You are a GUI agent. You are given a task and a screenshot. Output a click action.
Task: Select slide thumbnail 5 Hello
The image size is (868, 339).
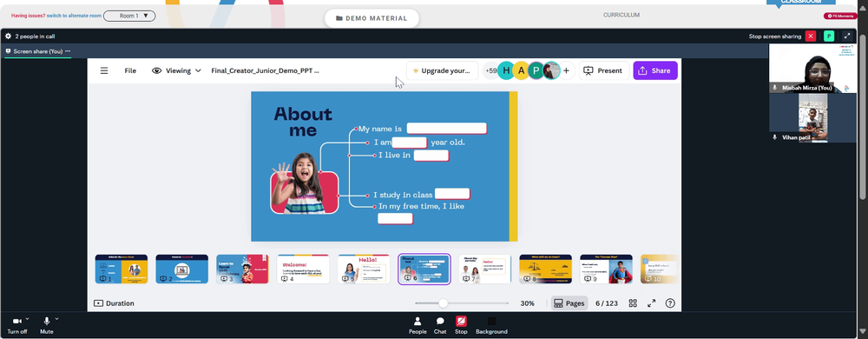(x=364, y=269)
